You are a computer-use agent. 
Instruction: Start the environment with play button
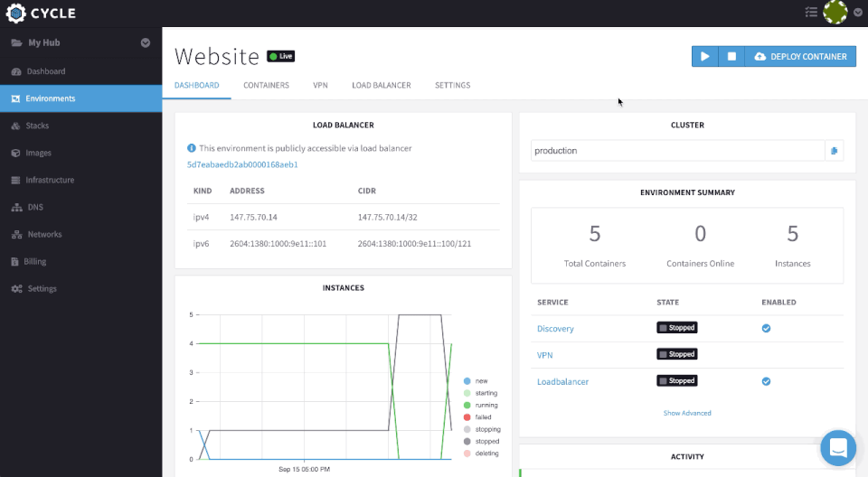tap(704, 56)
